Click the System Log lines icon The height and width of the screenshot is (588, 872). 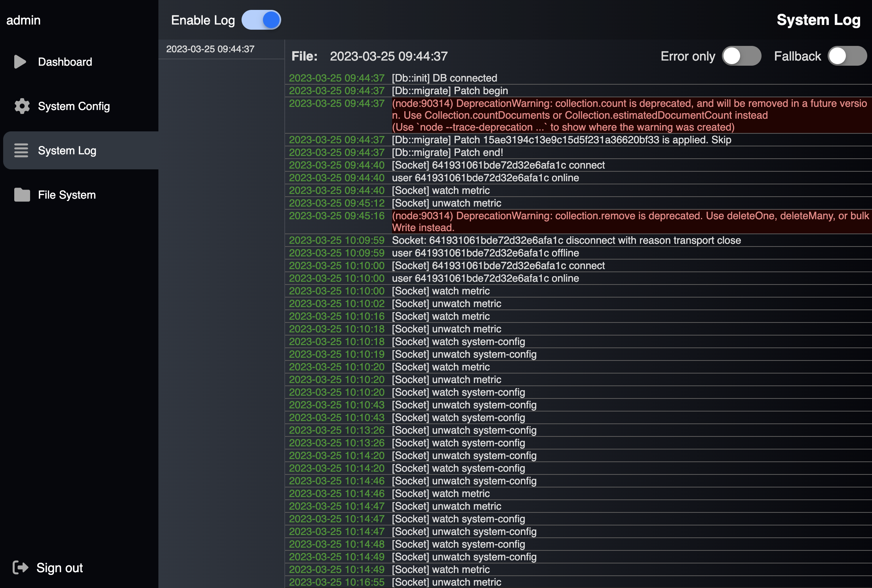pyautogui.click(x=21, y=150)
